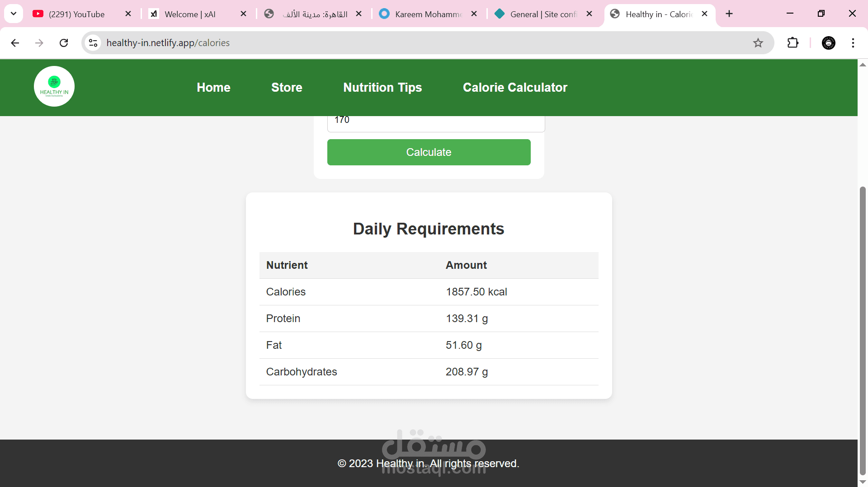868x487 pixels.
Task: Close the Arabic Cairo tab
Action: (359, 14)
